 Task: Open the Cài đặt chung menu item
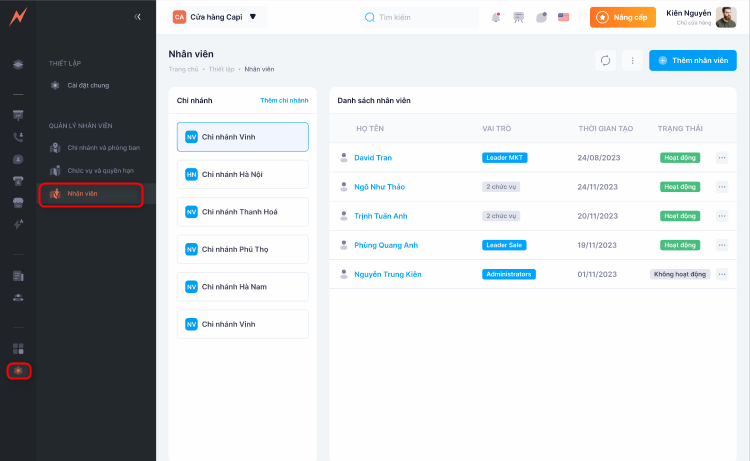point(88,85)
